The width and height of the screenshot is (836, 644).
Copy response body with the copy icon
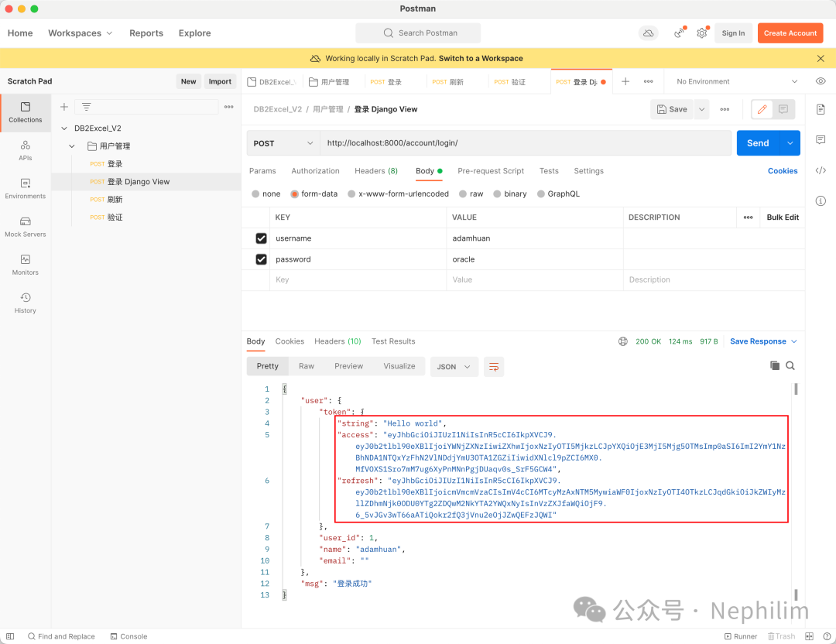[775, 365]
